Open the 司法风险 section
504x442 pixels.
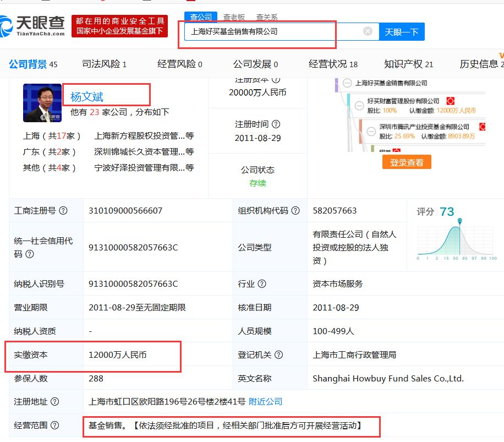point(104,64)
